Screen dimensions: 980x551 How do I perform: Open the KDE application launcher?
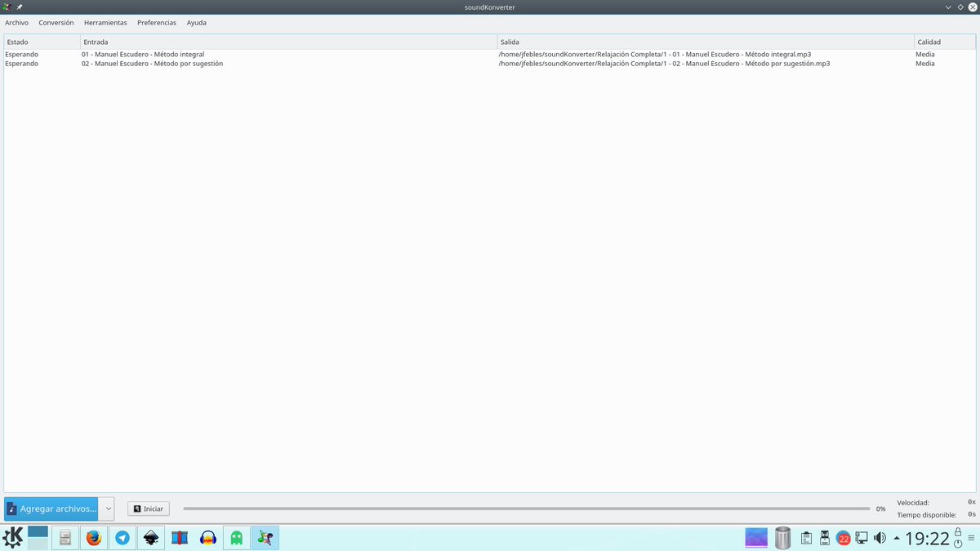pos(13,538)
